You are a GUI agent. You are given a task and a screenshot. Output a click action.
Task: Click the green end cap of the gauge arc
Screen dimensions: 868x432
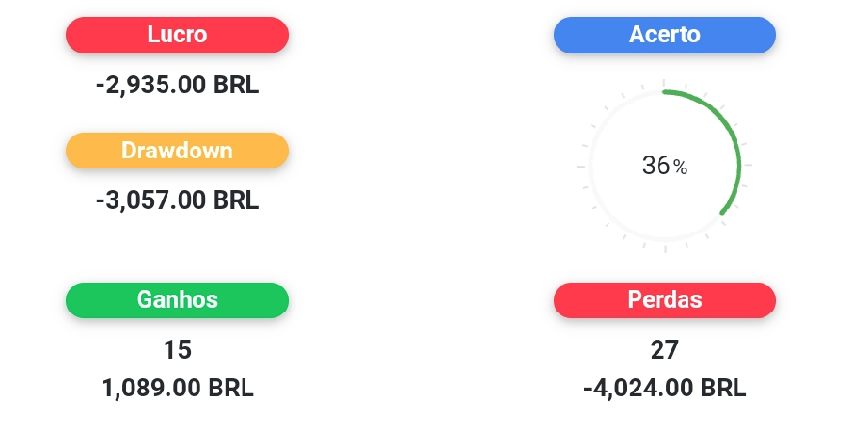point(723,212)
